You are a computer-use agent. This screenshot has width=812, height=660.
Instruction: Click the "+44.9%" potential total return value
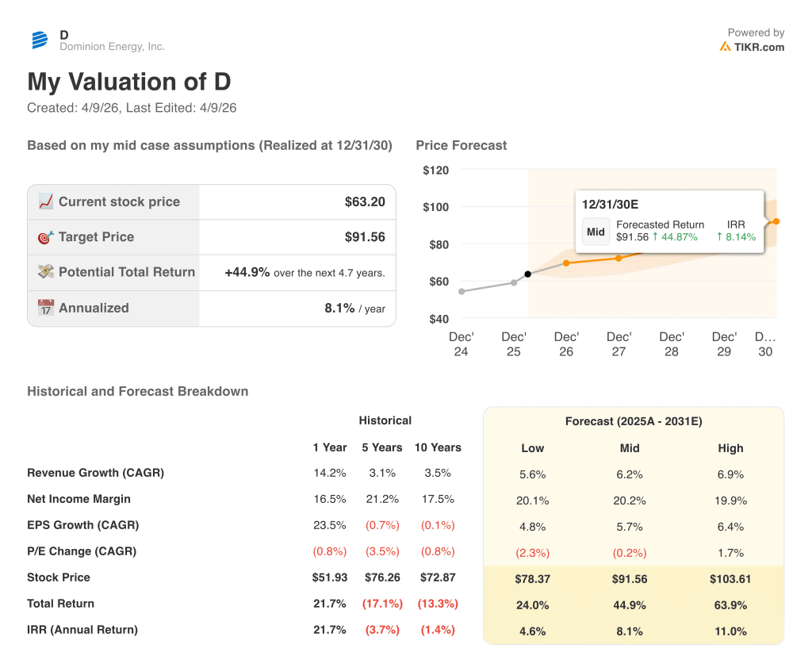pos(247,272)
